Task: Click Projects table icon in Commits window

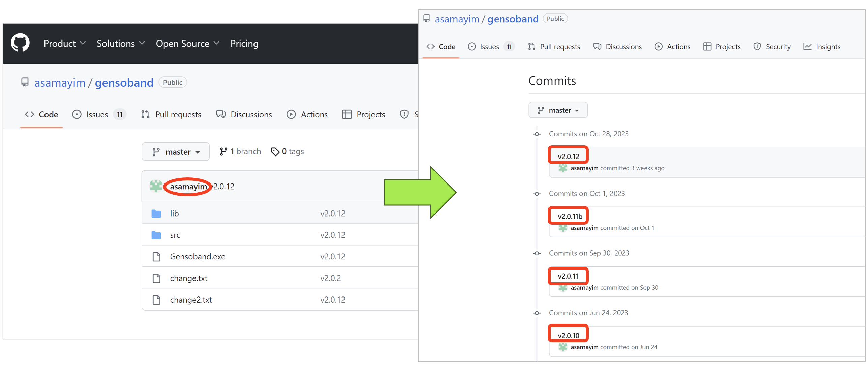Action: pyautogui.click(x=707, y=47)
